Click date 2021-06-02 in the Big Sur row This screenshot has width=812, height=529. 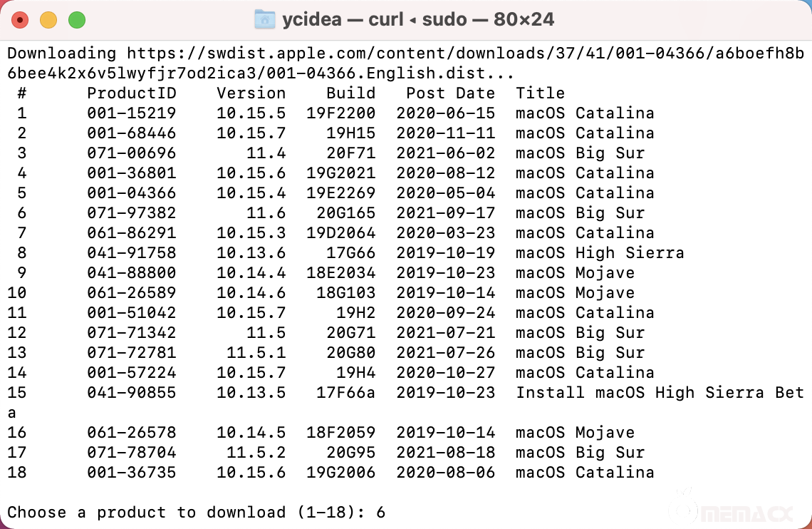tap(445, 153)
